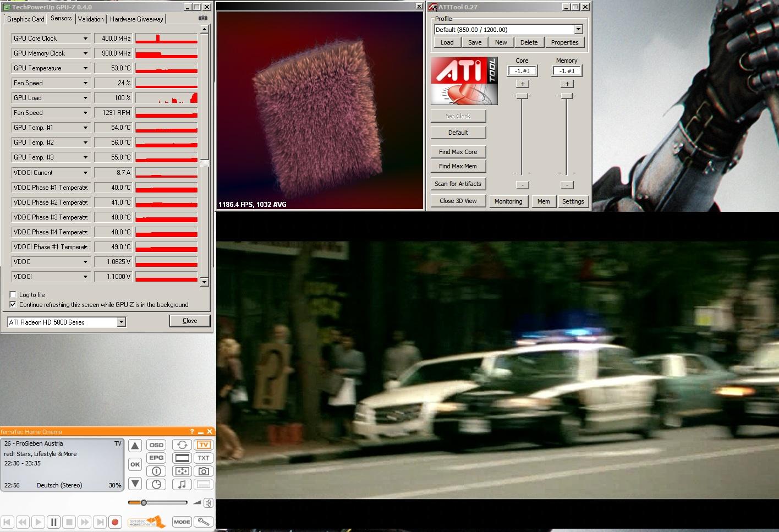Click the Default clock button
This screenshot has height=532, width=779.
coord(458,133)
